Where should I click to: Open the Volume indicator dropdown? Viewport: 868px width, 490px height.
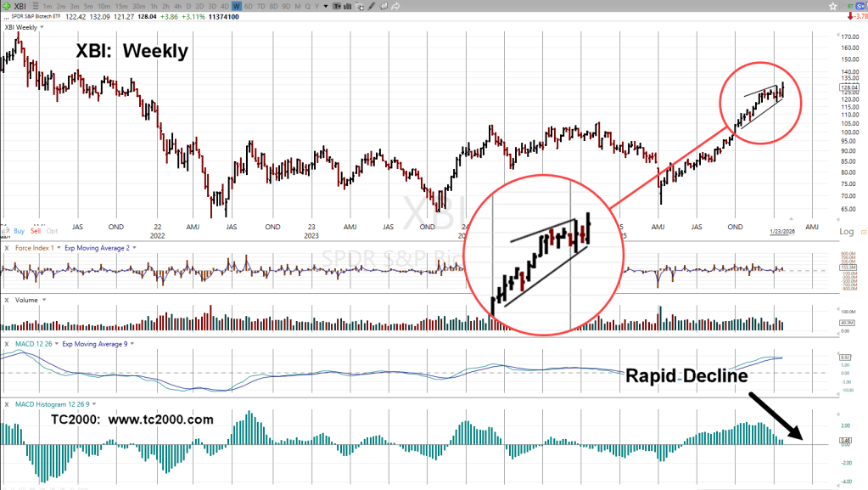(43, 300)
